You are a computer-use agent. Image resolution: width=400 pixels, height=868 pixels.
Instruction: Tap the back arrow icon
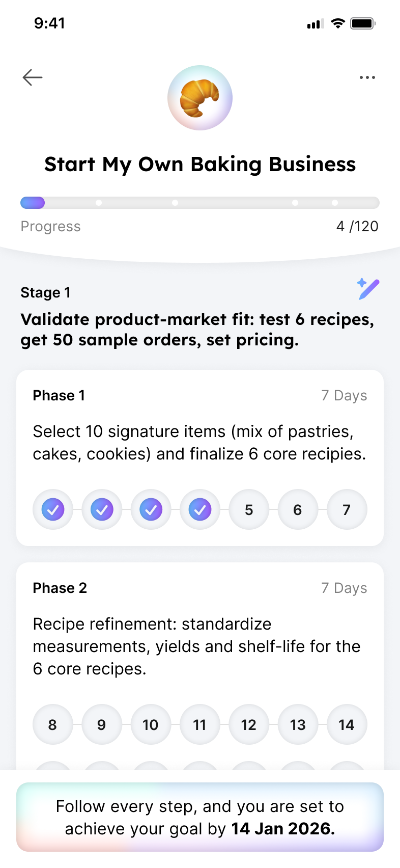(x=33, y=77)
